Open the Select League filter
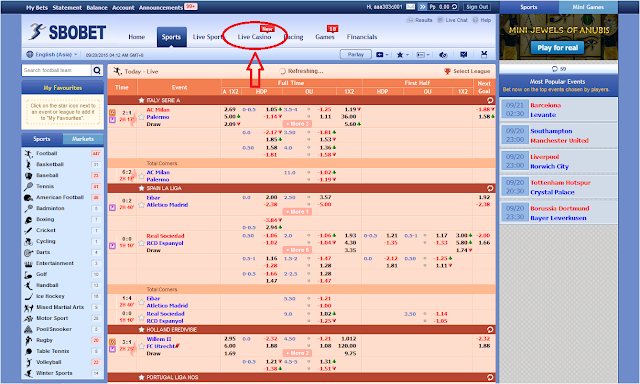Image resolution: width=640 pixels, height=384 pixels. pyautogui.click(x=467, y=71)
